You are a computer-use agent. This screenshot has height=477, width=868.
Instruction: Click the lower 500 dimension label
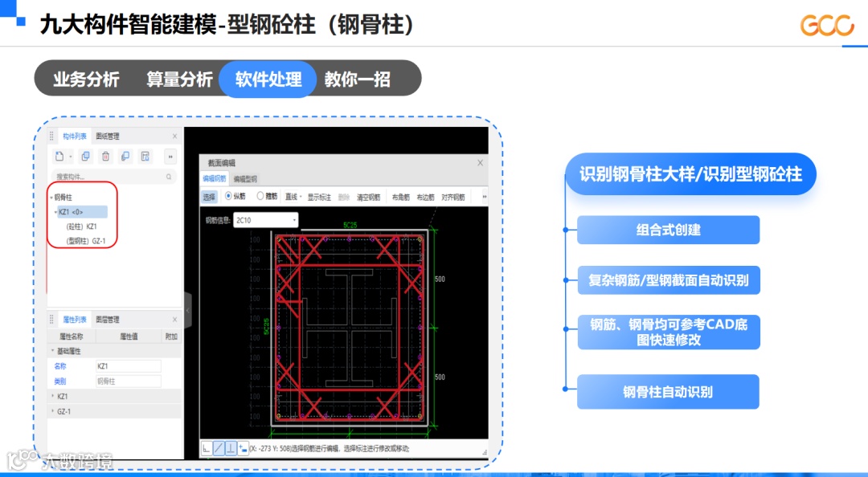tap(440, 377)
